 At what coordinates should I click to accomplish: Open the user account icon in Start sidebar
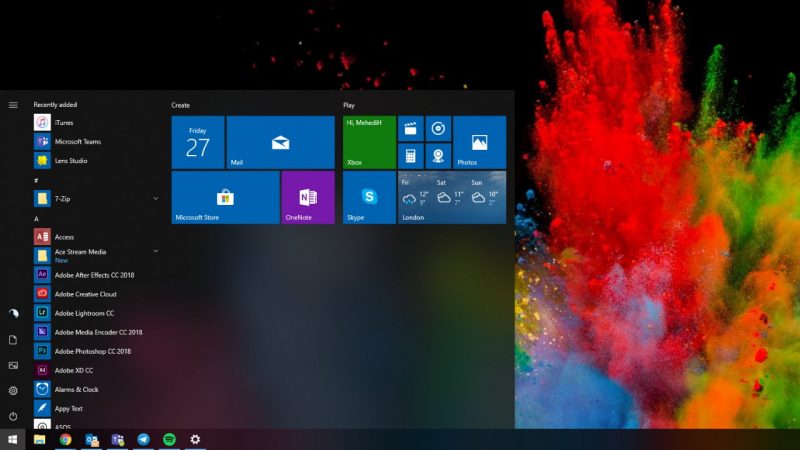[13, 313]
